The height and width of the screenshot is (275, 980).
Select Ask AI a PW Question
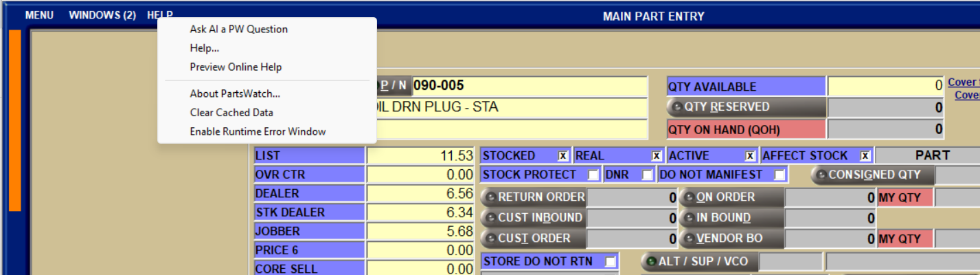click(238, 29)
